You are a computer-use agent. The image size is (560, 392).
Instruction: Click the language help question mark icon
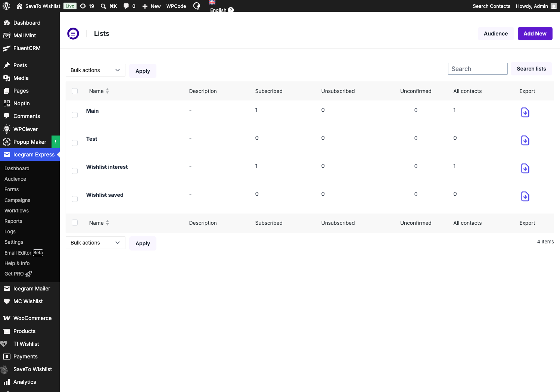coord(231,10)
